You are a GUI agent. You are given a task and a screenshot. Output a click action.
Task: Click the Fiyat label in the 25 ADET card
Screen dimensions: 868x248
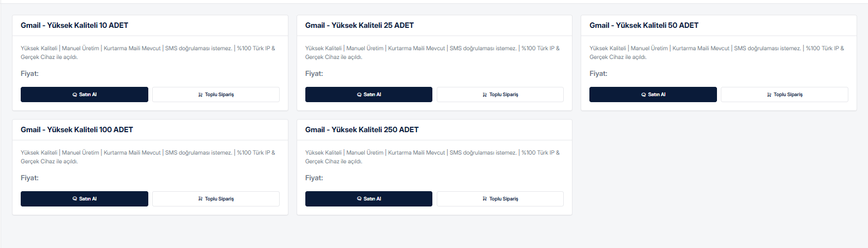click(x=314, y=74)
